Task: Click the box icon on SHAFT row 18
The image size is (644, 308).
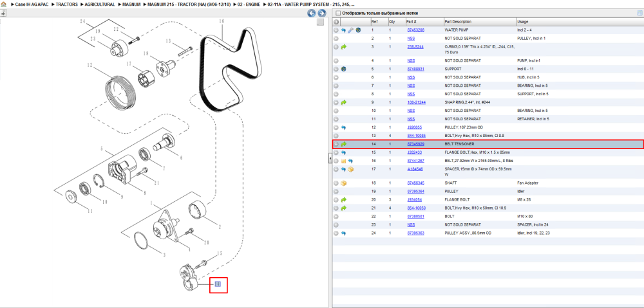Action: tap(344, 183)
